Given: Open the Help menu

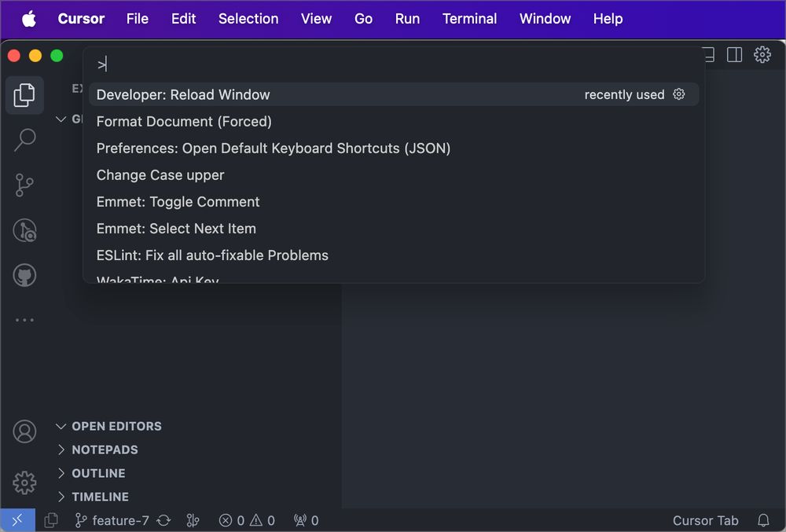Looking at the screenshot, I should (608, 19).
